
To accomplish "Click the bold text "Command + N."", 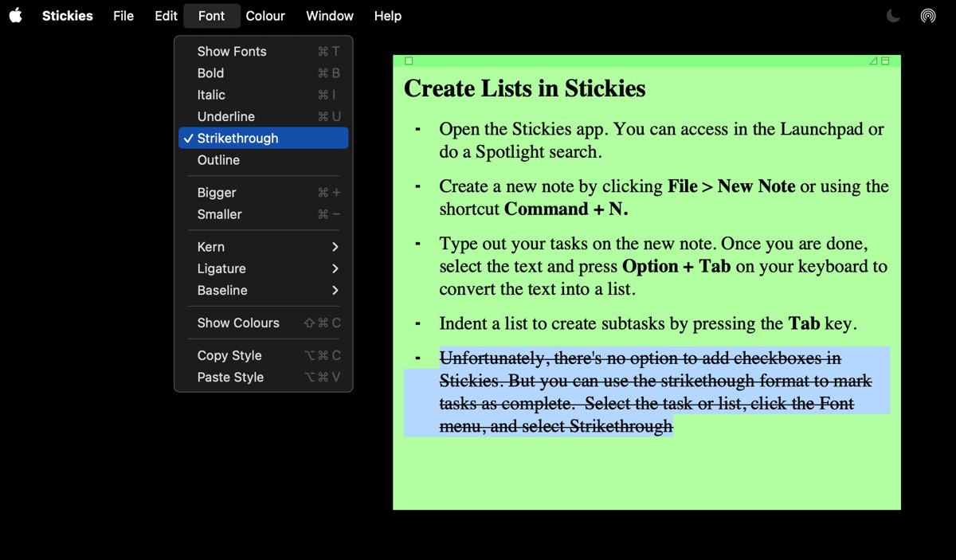I will (566, 209).
